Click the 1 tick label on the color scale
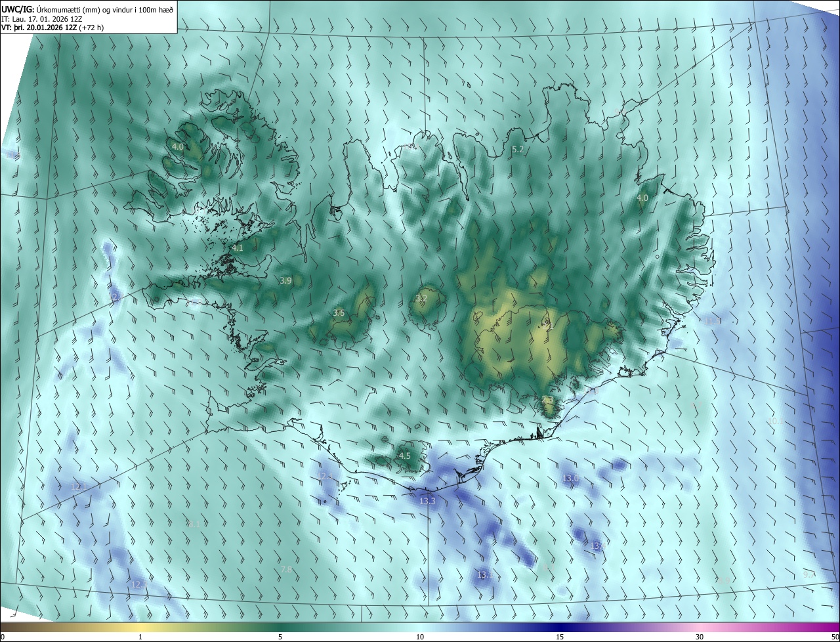 point(140,637)
